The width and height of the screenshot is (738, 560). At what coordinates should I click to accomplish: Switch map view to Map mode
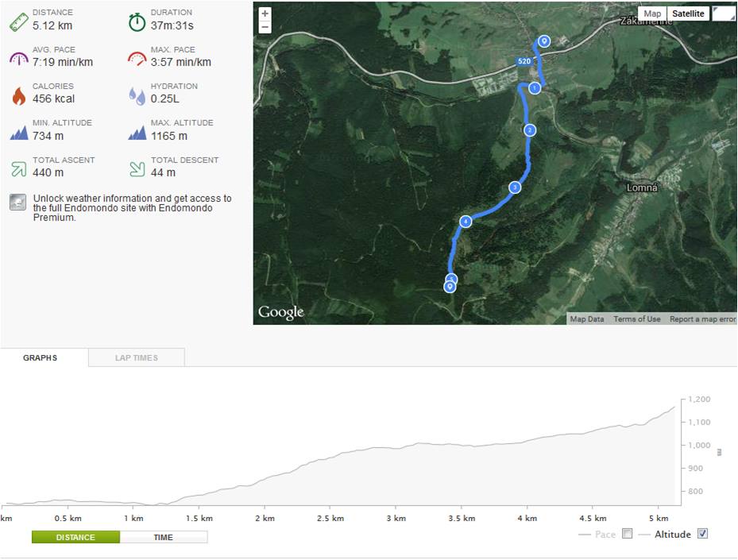click(652, 14)
